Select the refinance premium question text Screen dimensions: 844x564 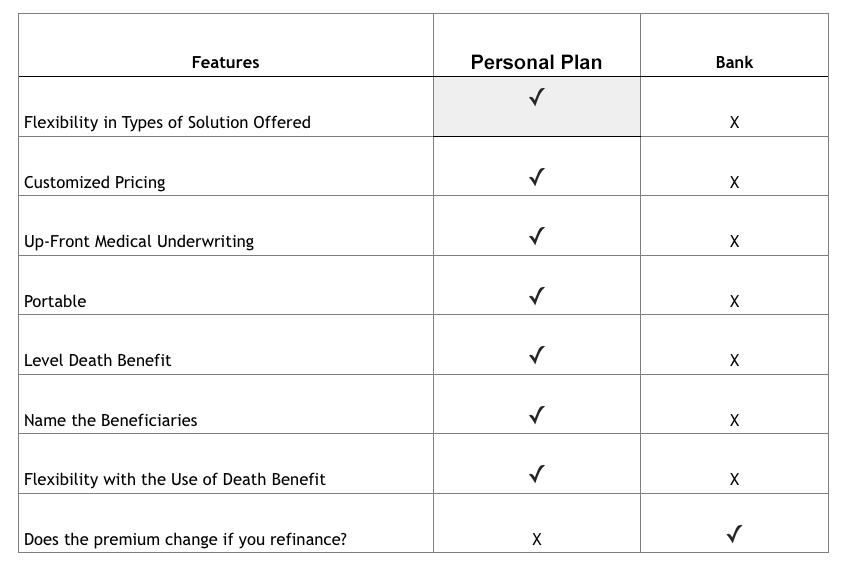click(185, 539)
